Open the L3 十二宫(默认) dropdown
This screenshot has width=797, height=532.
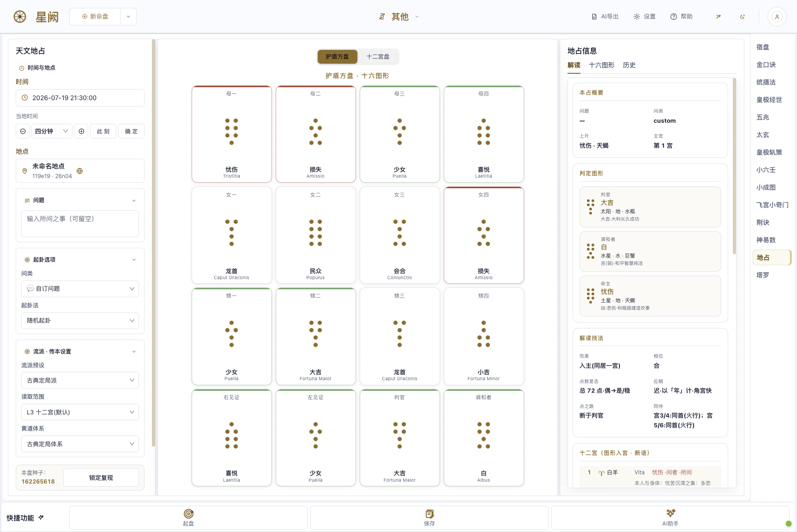80,412
